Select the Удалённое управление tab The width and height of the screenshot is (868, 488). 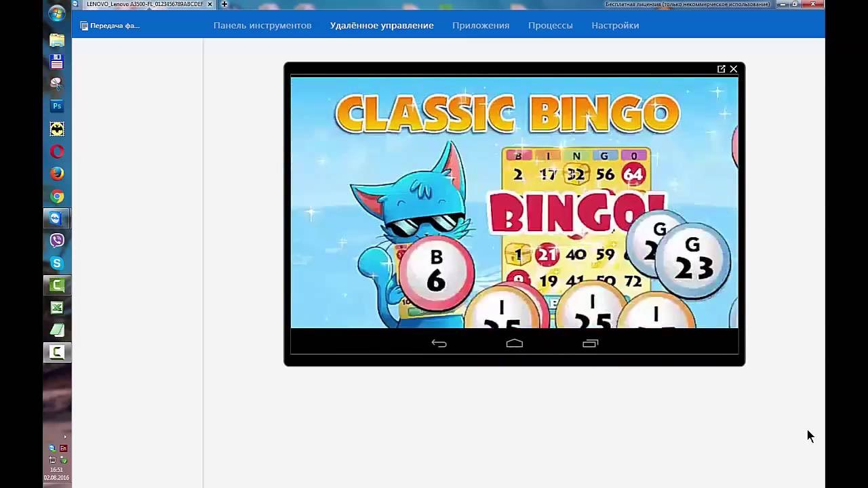tap(382, 26)
